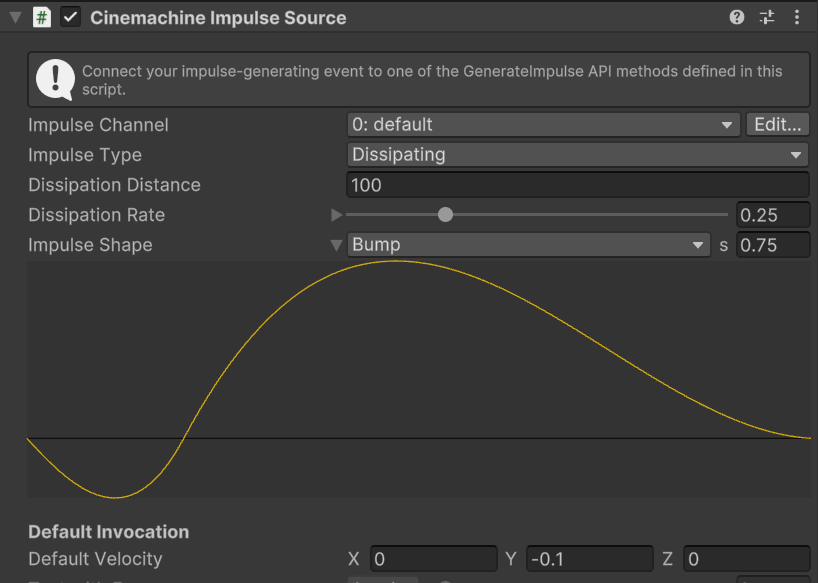Click the Dissipation Rate value field 0.25
818x583 pixels.
[x=772, y=215]
